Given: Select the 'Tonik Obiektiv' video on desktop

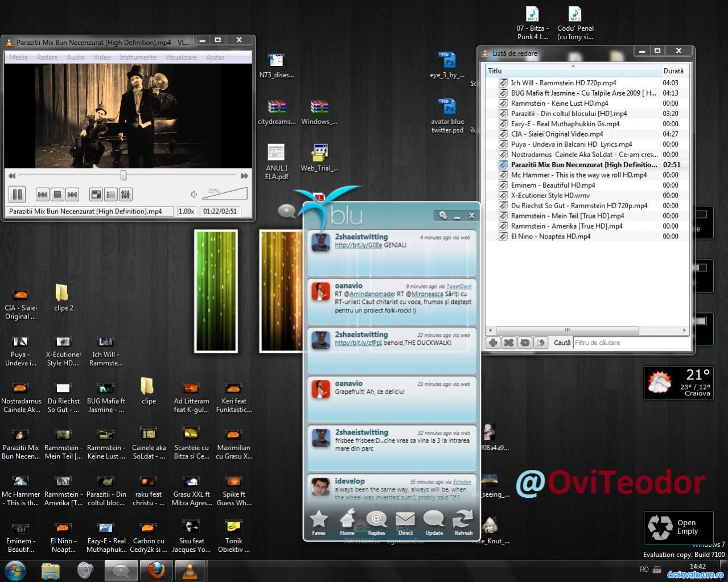Looking at the screenshot, I should [x=233, y=536].
